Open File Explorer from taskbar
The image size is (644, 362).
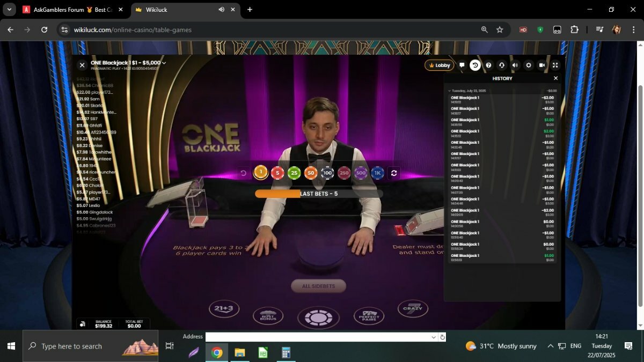pos(240,352)
